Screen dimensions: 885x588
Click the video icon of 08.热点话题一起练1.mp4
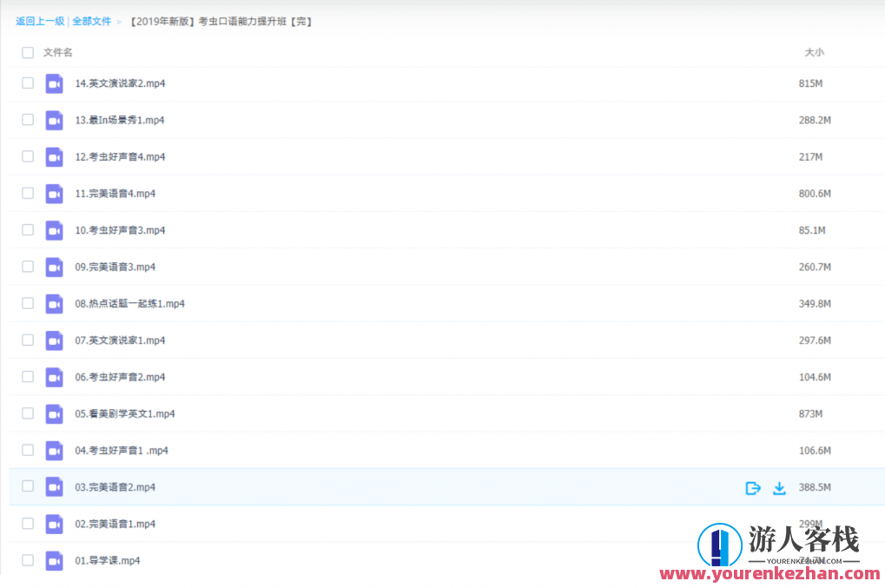[55, 304]
